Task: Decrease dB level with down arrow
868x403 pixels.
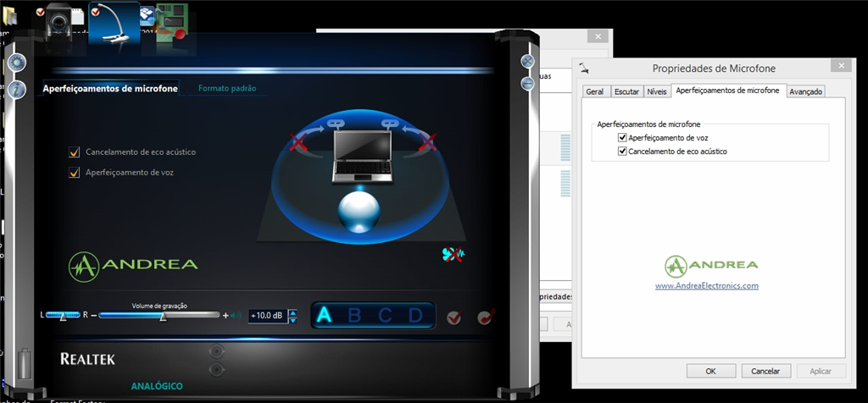Action: (x=293, y=319)
